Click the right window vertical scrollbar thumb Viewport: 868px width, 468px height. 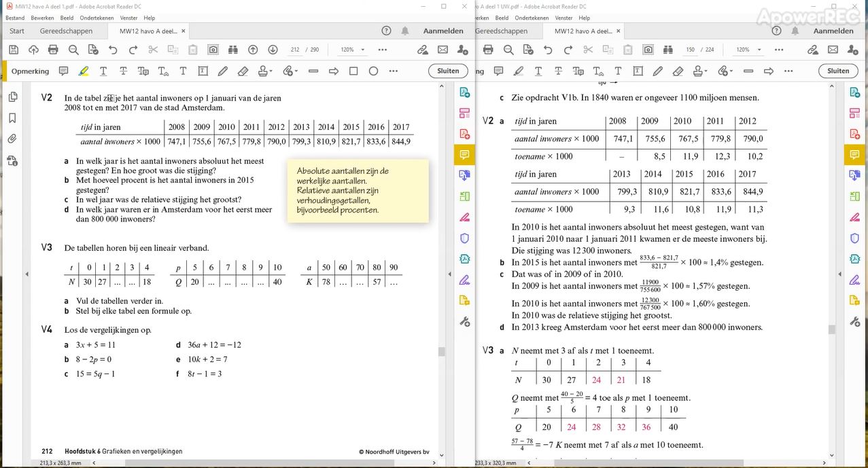(x=831, y=329)
